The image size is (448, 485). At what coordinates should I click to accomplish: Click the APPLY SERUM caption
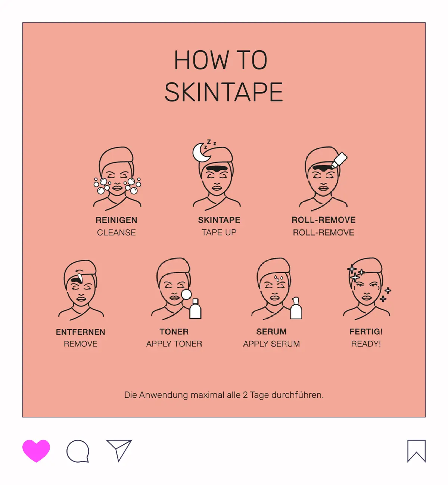tap(271, 344)
